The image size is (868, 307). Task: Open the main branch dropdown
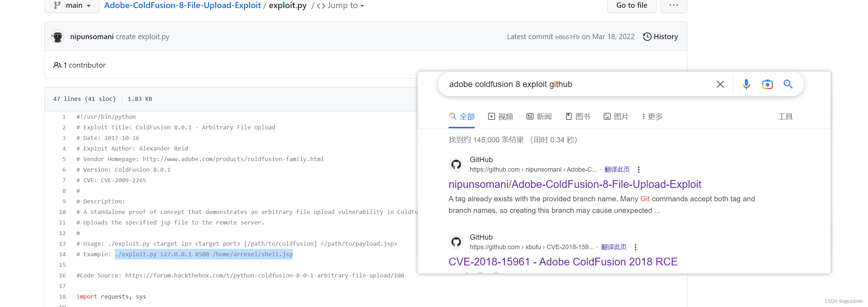coord(72,6)
